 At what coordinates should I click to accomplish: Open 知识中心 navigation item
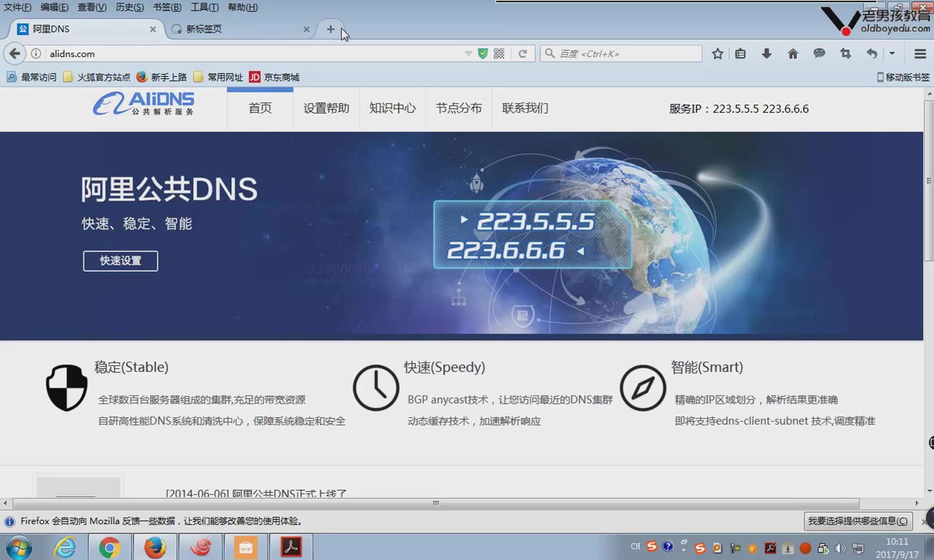(392, 108)
